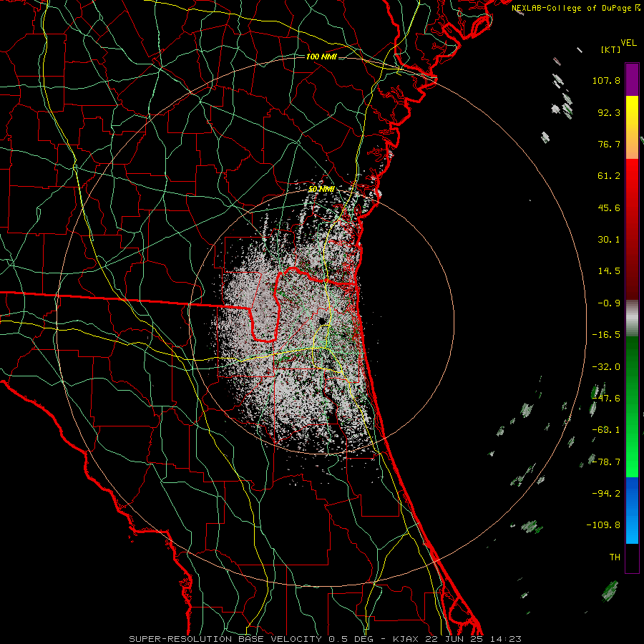
Task: Select the 92.3 legend value
Action: click(x=609, y=112)
